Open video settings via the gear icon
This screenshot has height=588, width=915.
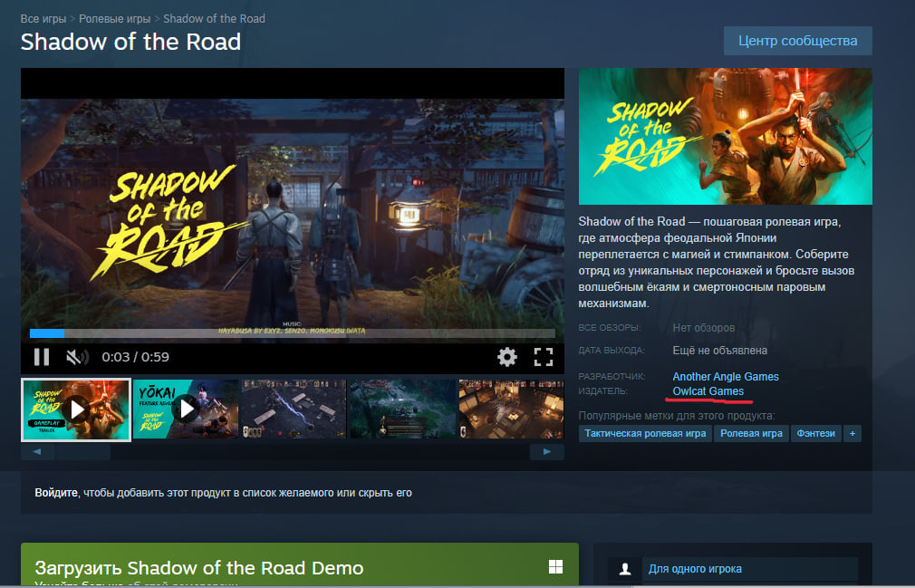point(506,357)
